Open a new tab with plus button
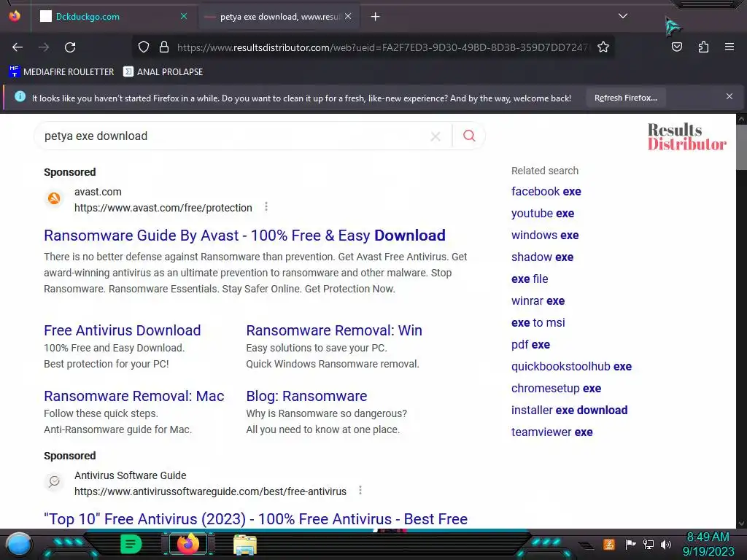The height and width of the screenshot is (560, 747). pyautogui.click(x=376, y=17)
